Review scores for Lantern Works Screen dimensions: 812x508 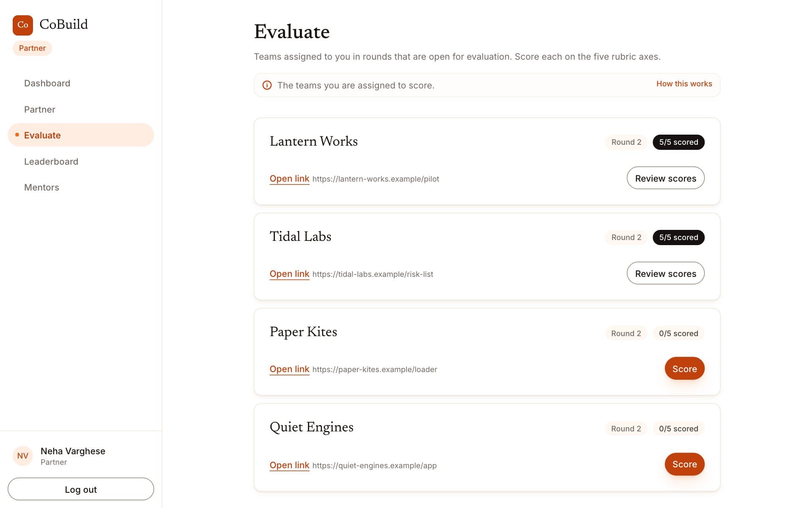tap(665, 178)
